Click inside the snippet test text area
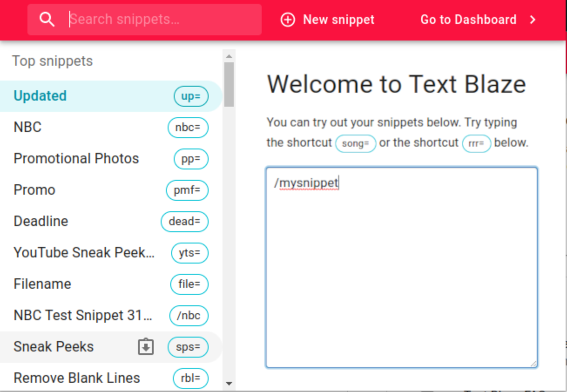 click(x=402, y=267)
